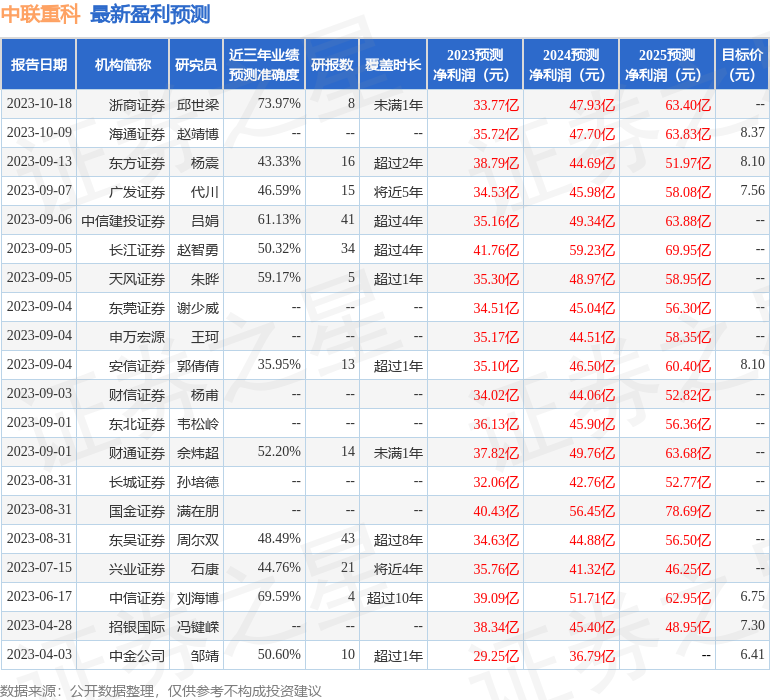The width and height of the screenshot is (770, 700).
Task: Click accuracy value 73.97%
Action: pyautogui.click(x=279, y=104)
